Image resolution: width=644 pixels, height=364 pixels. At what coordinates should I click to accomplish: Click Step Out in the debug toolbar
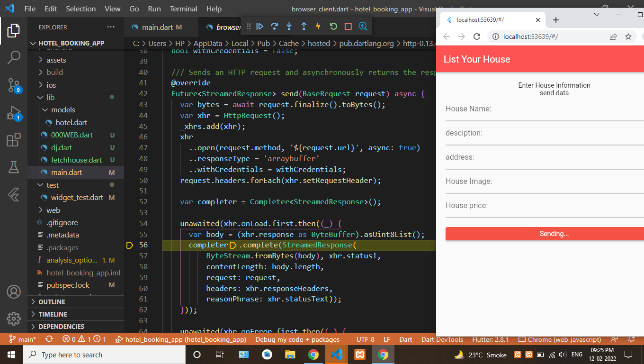[x=304, y=27]
